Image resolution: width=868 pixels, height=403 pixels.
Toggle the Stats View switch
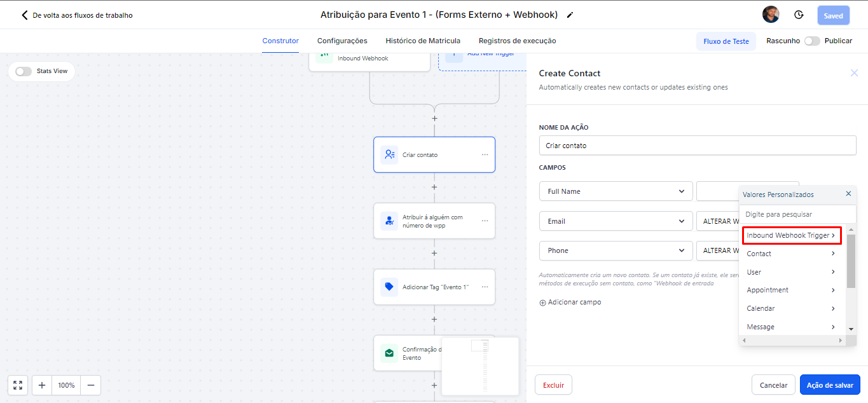pos(24,71)
